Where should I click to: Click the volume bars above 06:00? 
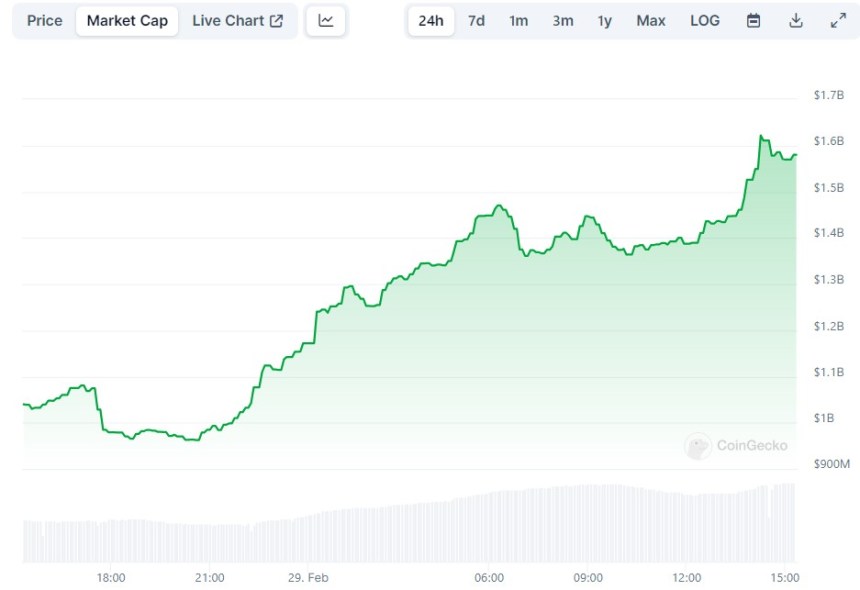click(x=490, y=525)
